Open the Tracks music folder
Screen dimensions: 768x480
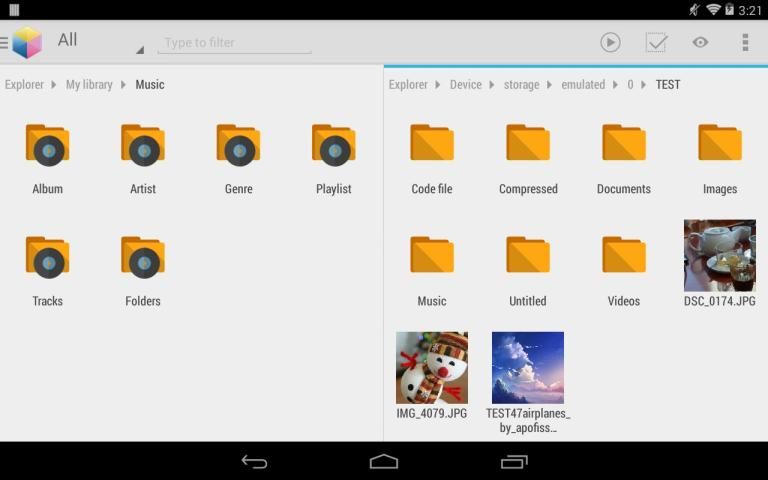(x=47, y=270)
